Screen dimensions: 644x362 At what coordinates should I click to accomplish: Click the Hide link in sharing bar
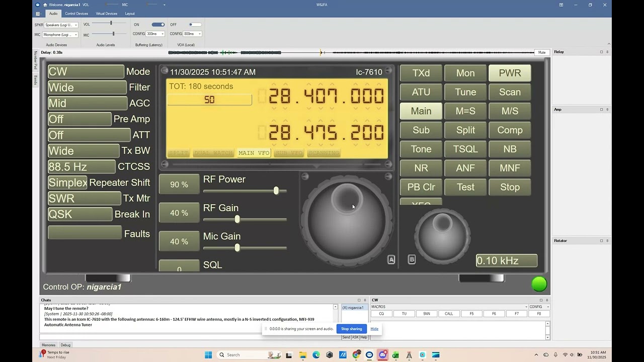(x=374, y=329)
